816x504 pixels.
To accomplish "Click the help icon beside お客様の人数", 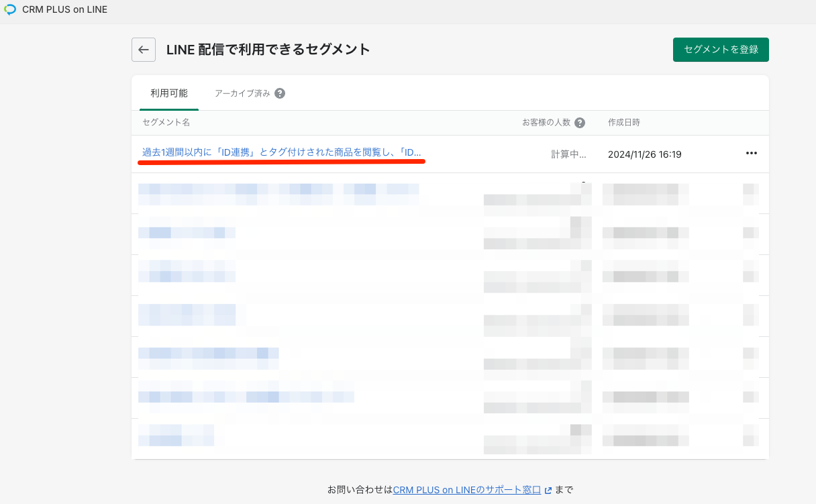I will (580, 123).
